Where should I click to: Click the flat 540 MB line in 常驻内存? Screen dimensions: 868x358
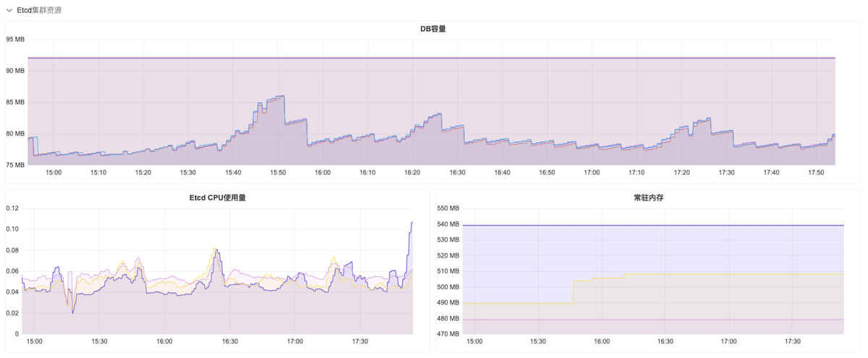click(x=651, y=225)
